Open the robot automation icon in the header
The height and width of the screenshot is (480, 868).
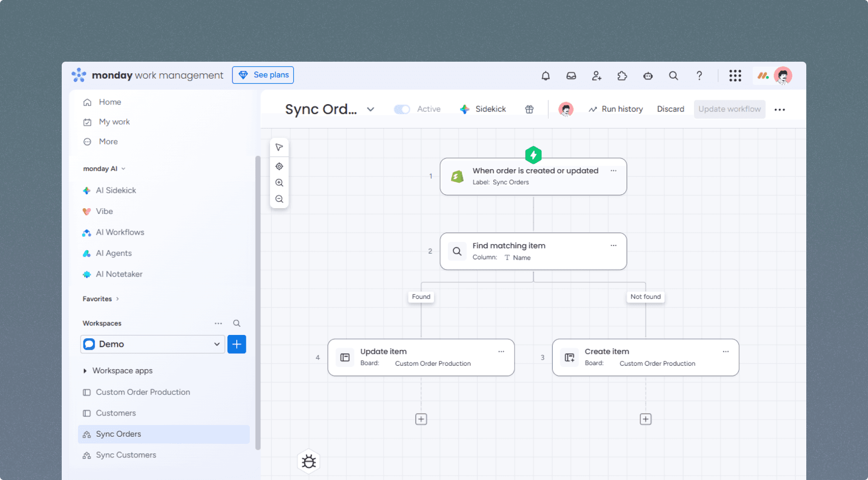point(648,76)
